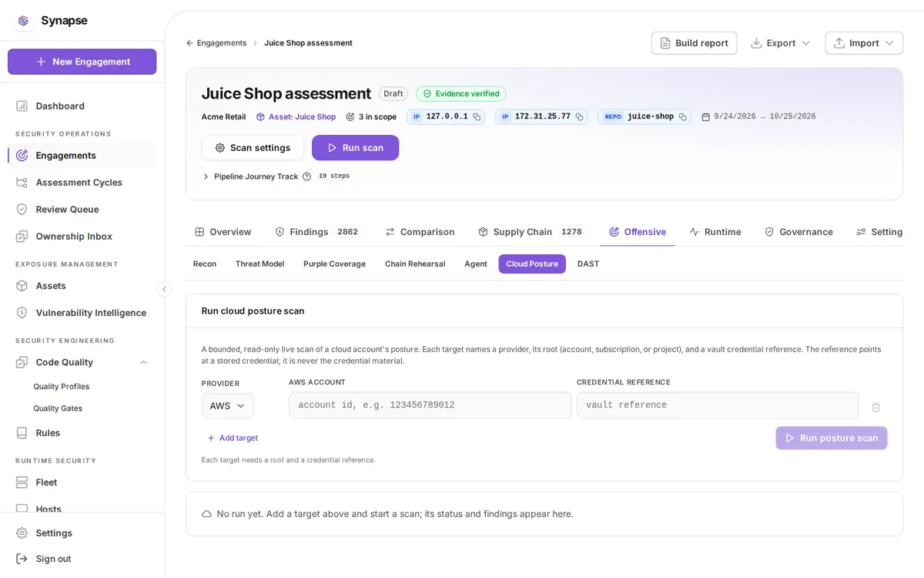The height and width of the screenshot is (578, 924).
Task: Select the Cloud Posture sub-tab
Action: pos(532,264)
